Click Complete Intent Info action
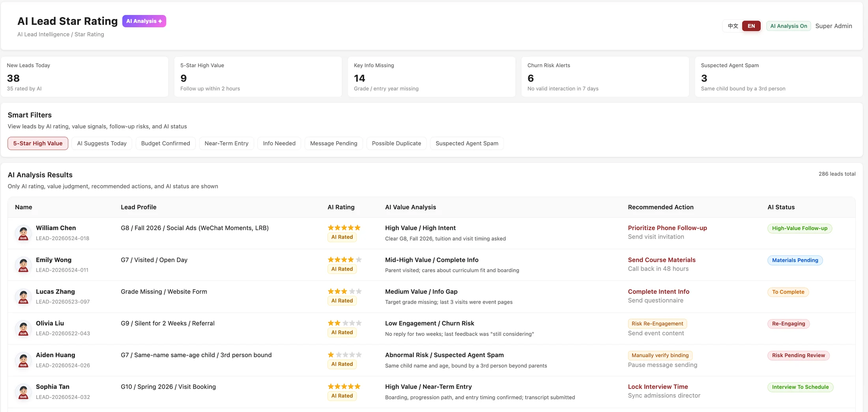This screenshot has width=868, height=412. tap(658, 292)
